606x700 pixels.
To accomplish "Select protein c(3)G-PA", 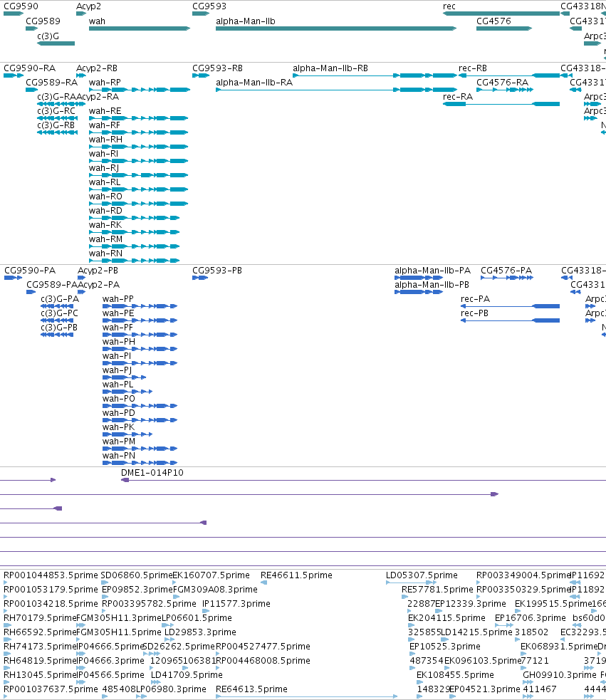I will click(57, 306).
